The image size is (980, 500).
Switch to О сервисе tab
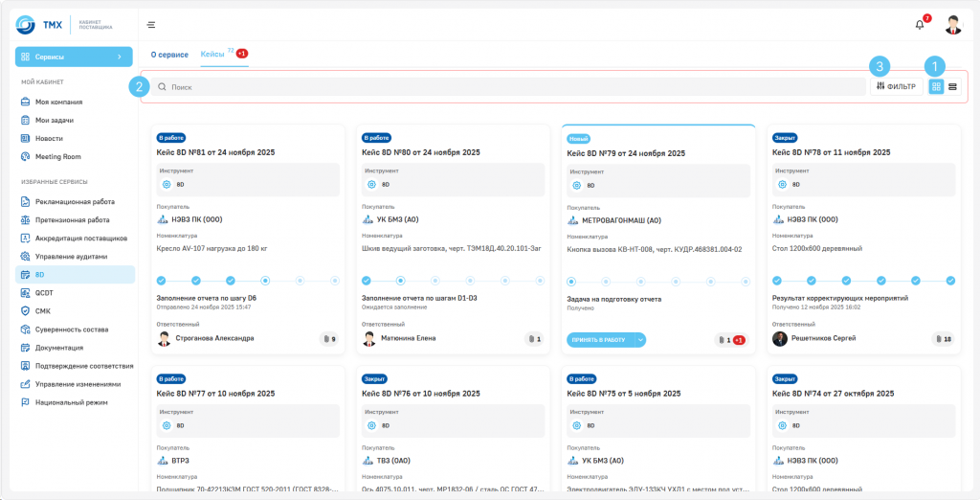pos(169,55)
